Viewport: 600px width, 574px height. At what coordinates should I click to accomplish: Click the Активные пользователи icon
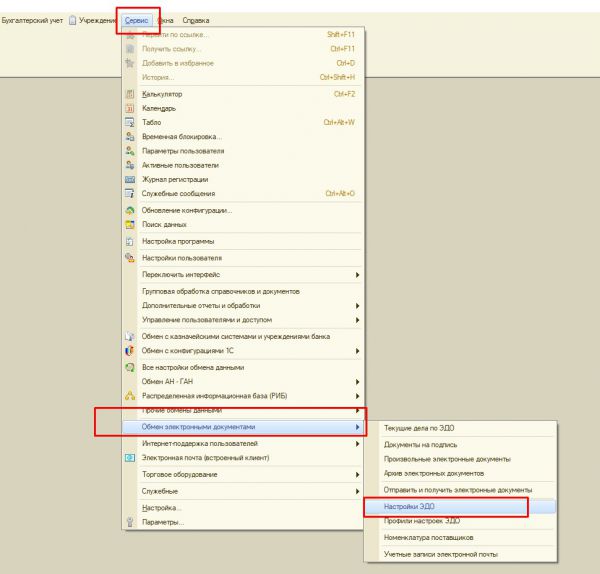coord(130,165)
